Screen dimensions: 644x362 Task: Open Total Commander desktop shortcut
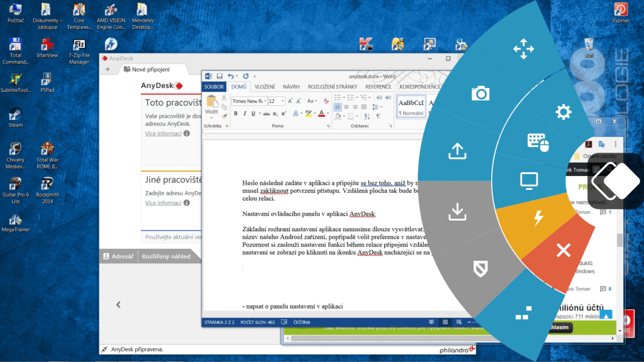click(16, 52)
